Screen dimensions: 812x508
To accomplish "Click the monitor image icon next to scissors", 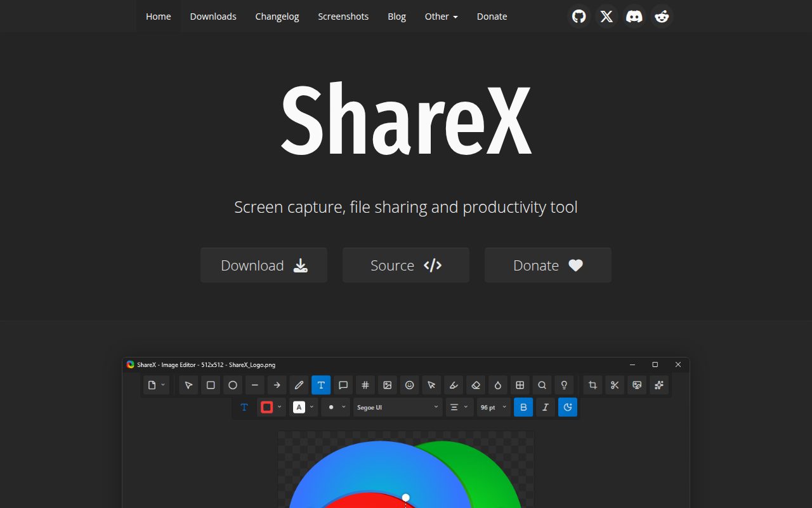I will point(637,385).
